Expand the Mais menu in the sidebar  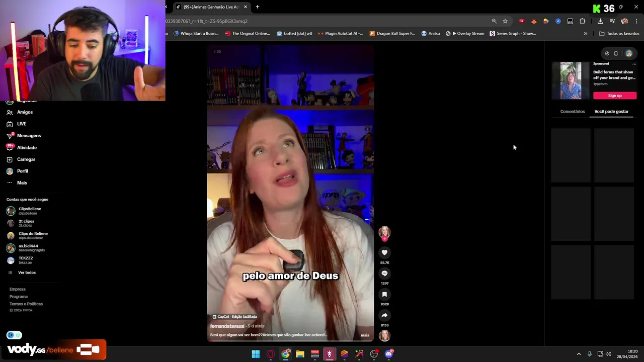coord(17,183)
